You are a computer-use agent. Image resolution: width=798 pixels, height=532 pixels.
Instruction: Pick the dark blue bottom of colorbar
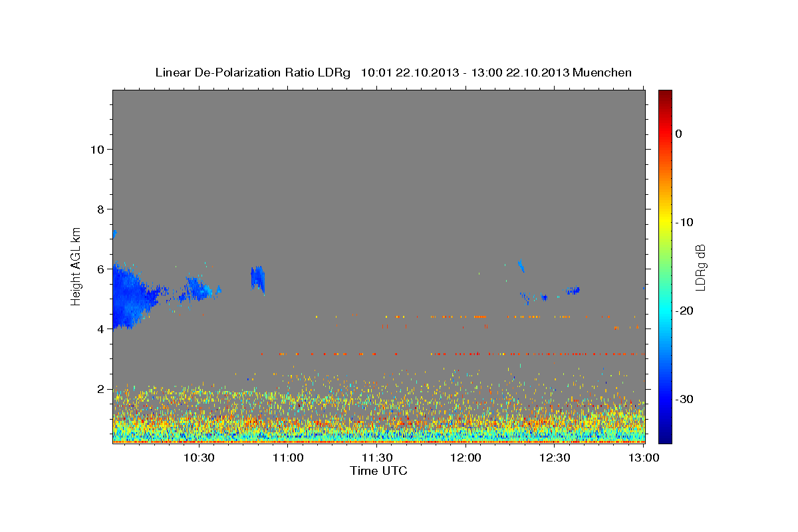(x=665, y=438)
